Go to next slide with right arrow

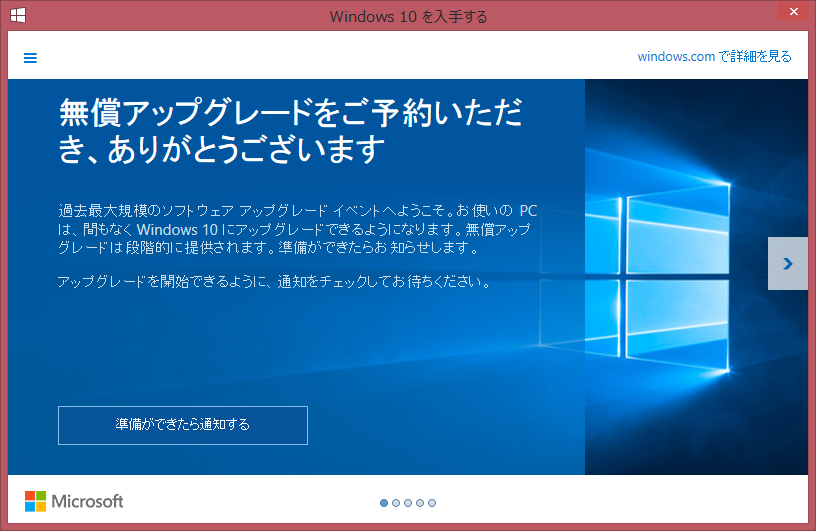788,263
